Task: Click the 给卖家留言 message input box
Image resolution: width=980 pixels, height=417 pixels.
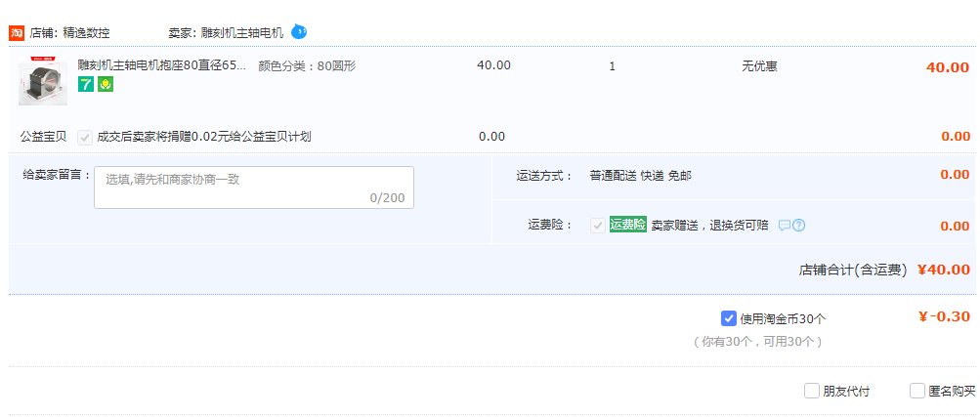Action: point(254,187)
